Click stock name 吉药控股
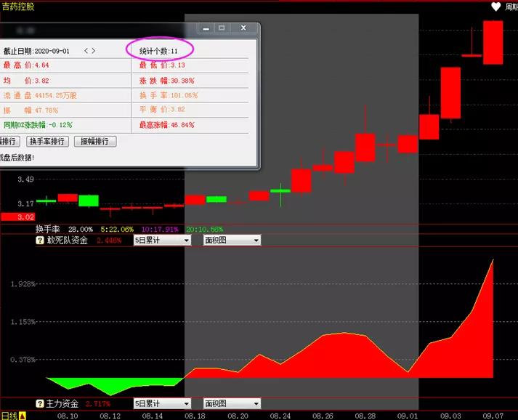Image resolution: width=518 pixels, height=420 pixels. click(x=18, y=7)
